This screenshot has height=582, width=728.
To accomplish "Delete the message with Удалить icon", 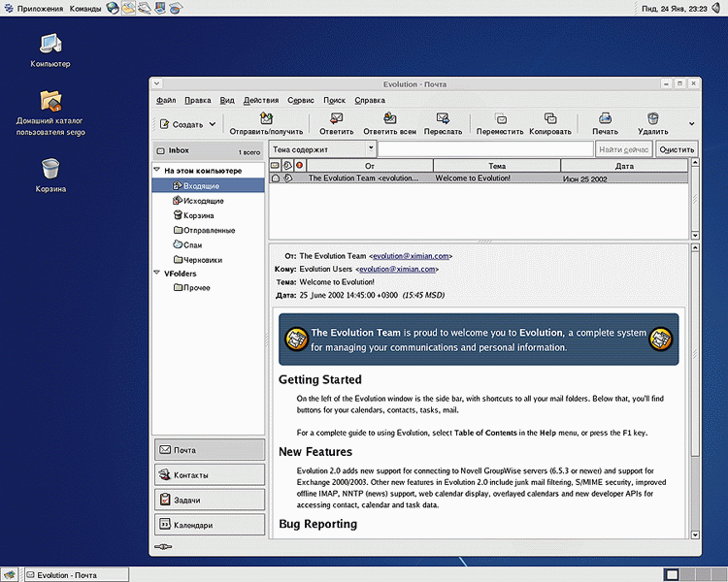I will [652, 118].
